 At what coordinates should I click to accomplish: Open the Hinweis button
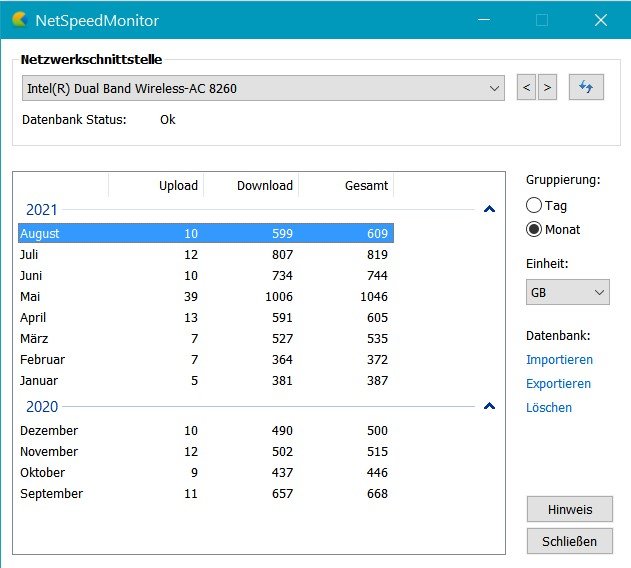pyautogui.click(x=570, y=509)
